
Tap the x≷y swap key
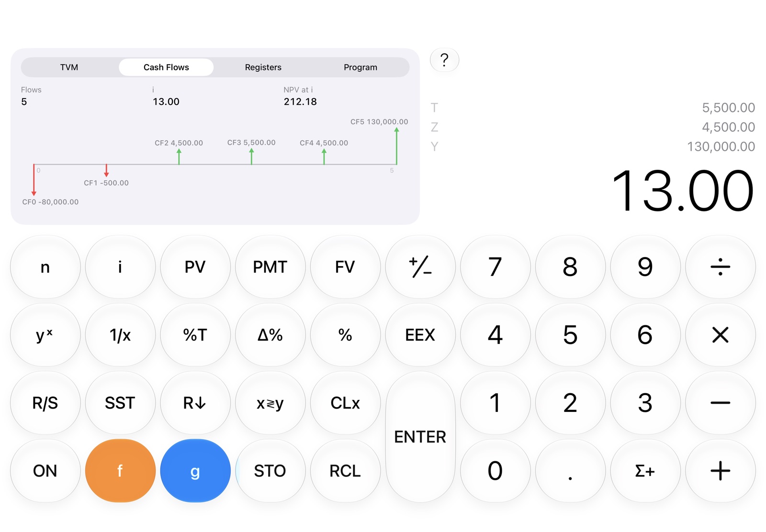click(x=270, y=403)
